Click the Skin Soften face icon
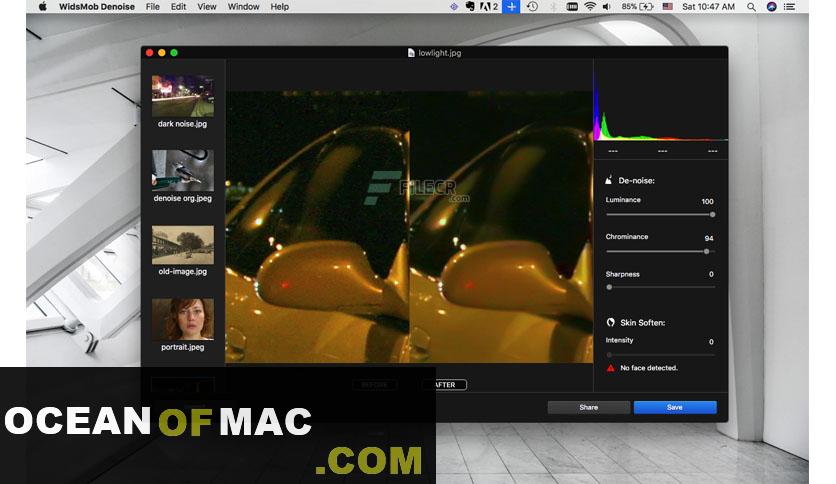 pos(610,322)
